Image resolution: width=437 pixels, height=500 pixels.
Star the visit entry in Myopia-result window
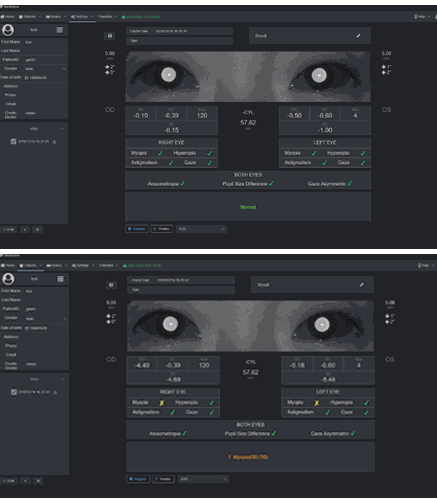[x=55, y=392]
